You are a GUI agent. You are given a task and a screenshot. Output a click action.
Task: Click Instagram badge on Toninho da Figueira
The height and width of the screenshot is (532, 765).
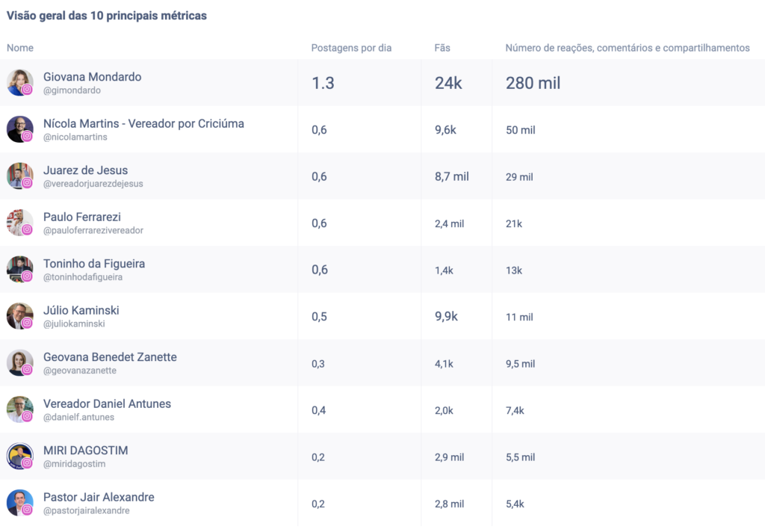(27, 276)
